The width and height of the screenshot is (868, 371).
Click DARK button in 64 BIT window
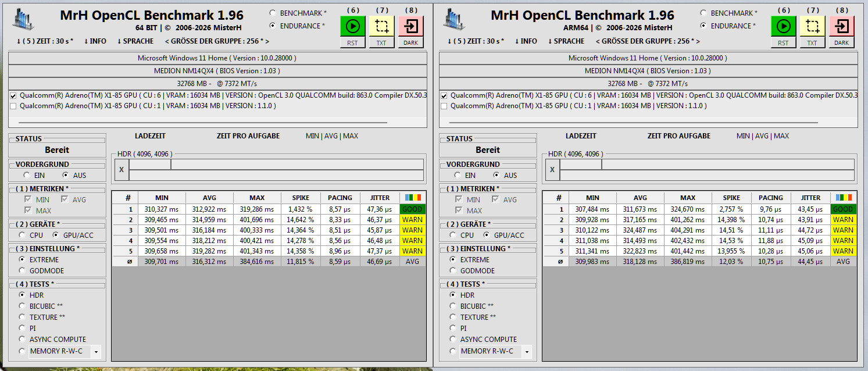coord(410,43)
